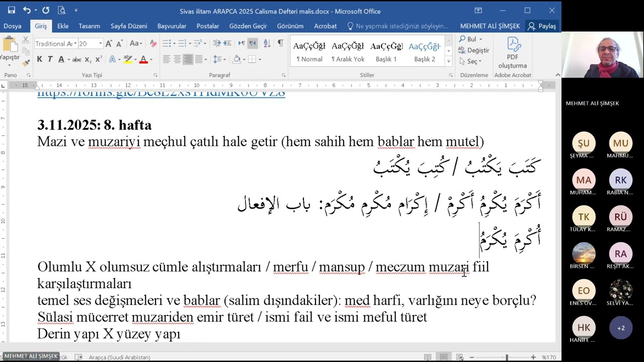Align text to the left

click(x=167, y=59)
